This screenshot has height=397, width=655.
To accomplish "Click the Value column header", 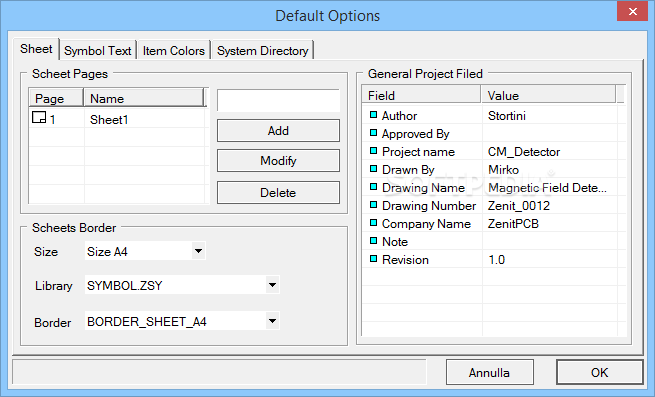I will 548,95.
